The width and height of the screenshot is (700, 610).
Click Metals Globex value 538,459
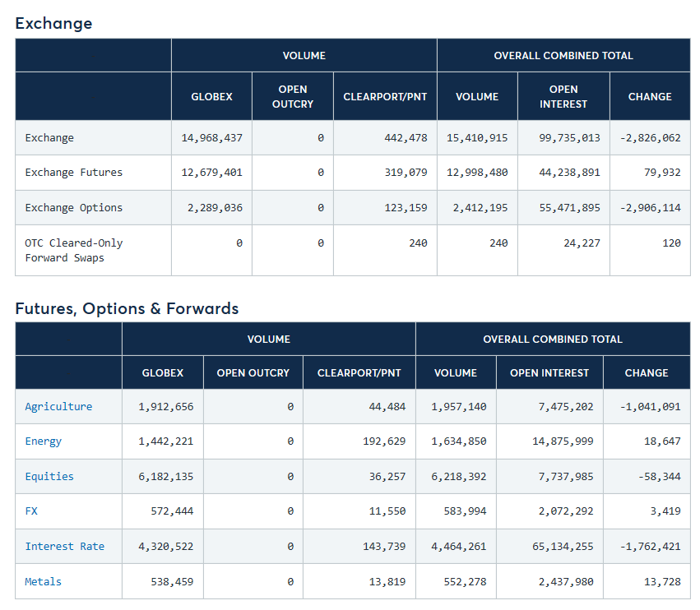172,581
